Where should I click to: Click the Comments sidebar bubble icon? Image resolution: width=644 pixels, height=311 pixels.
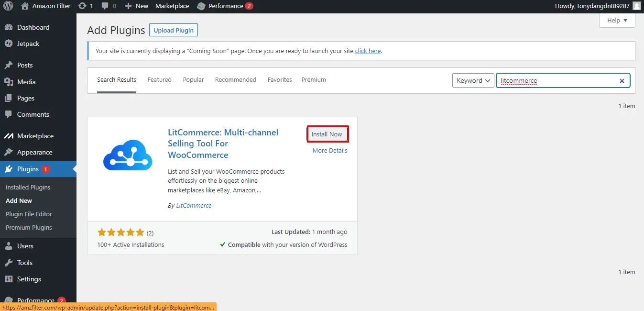click(x=9, y=114)
